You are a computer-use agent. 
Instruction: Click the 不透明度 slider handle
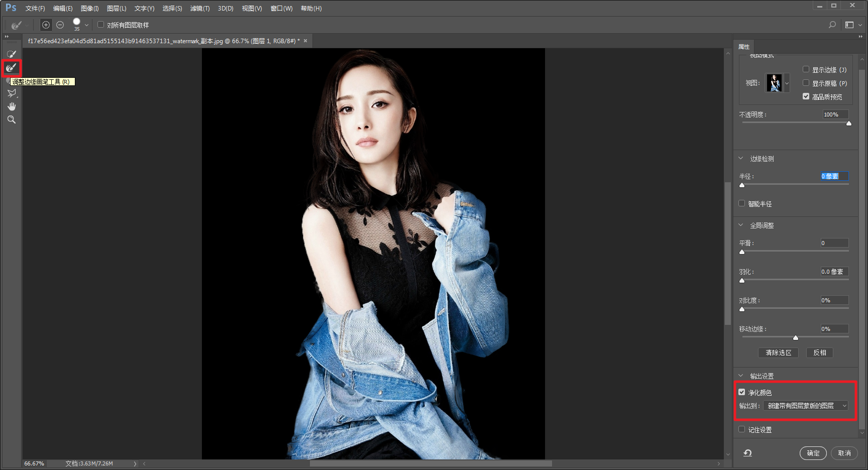(849, 123)
